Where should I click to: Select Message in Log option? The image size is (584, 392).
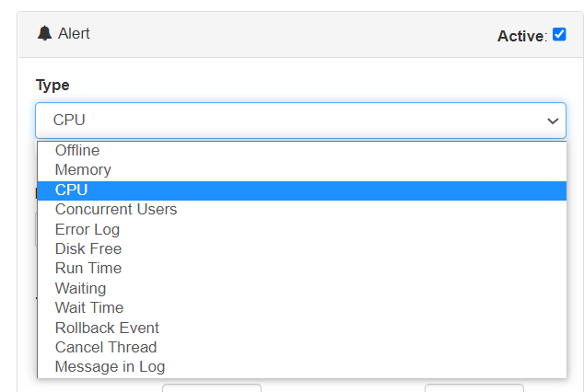click(x=110, y=367)
